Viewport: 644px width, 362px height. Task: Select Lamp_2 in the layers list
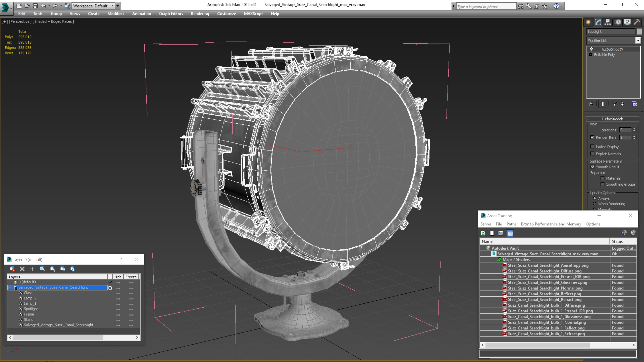pyautogui.click(x=30, y=298)
